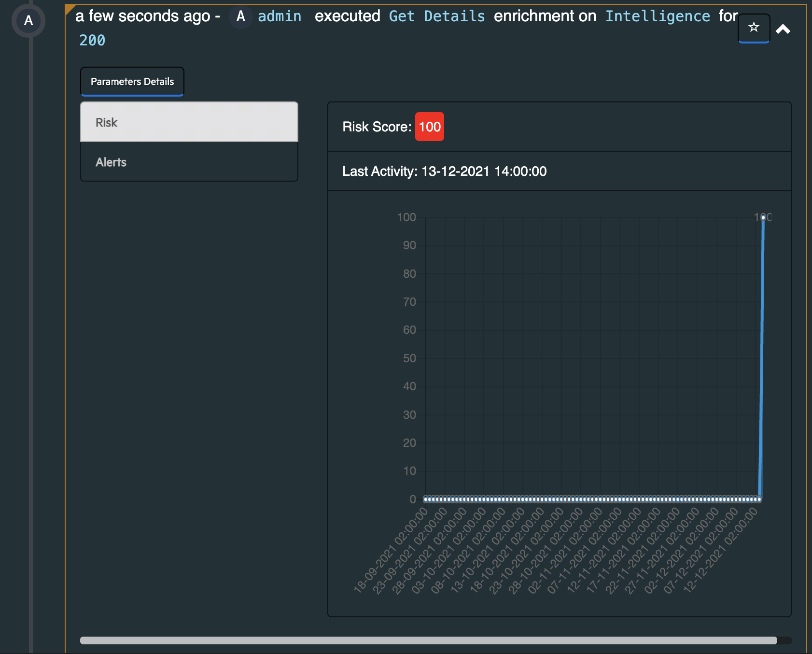Viewport: 812px width, 654px height.
Task: Select the Alerts section
Action: (x=189, y=162)
